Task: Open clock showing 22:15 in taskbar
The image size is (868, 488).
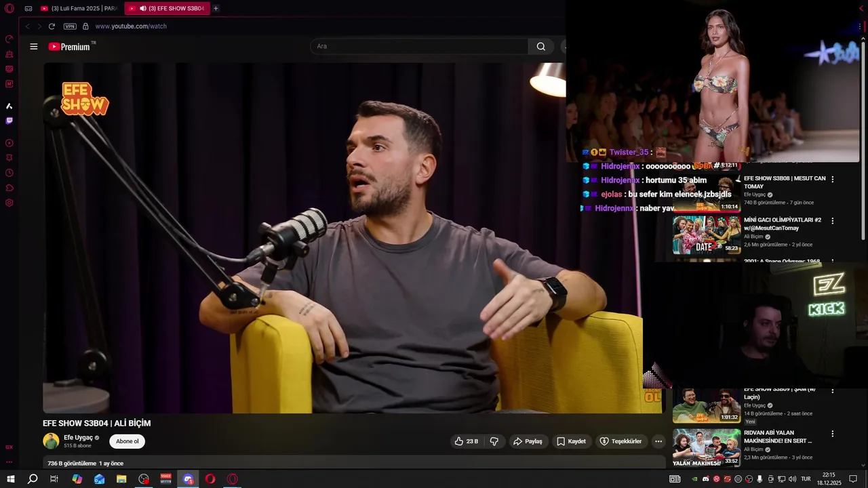Action: tap(829, 479)
